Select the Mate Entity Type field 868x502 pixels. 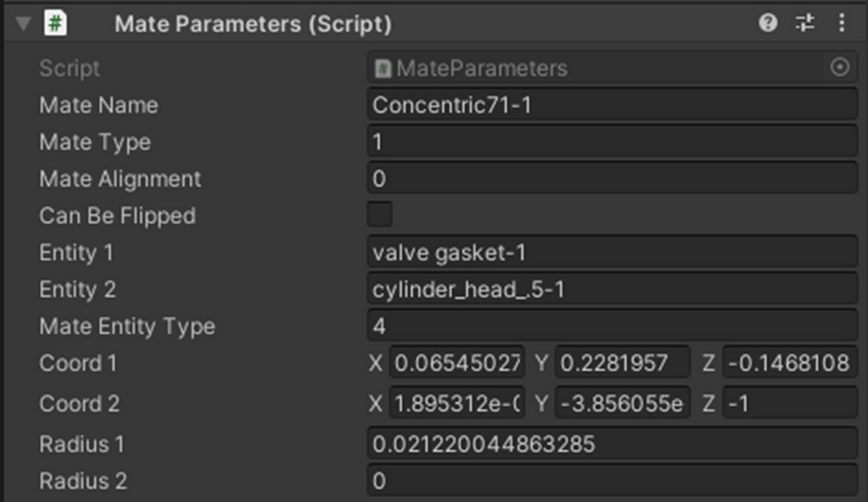pyautogui.click(x=612, y=327)
